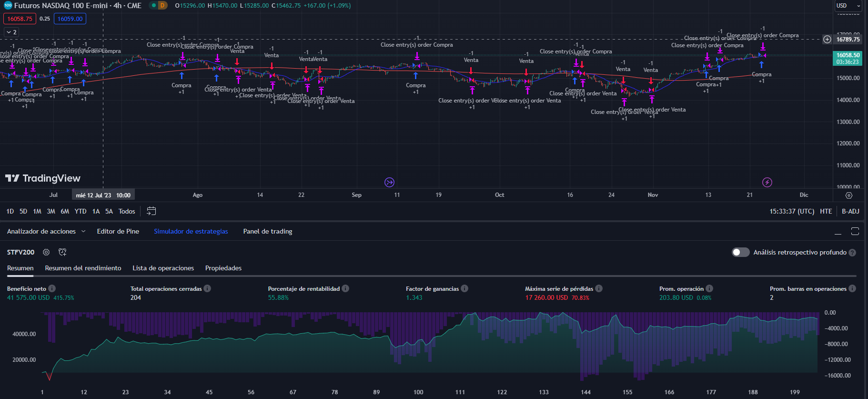The width and height of the screenshot is (868, 399).
Task: Collapse the indicator legend showing 2
Action: point(11,32)
